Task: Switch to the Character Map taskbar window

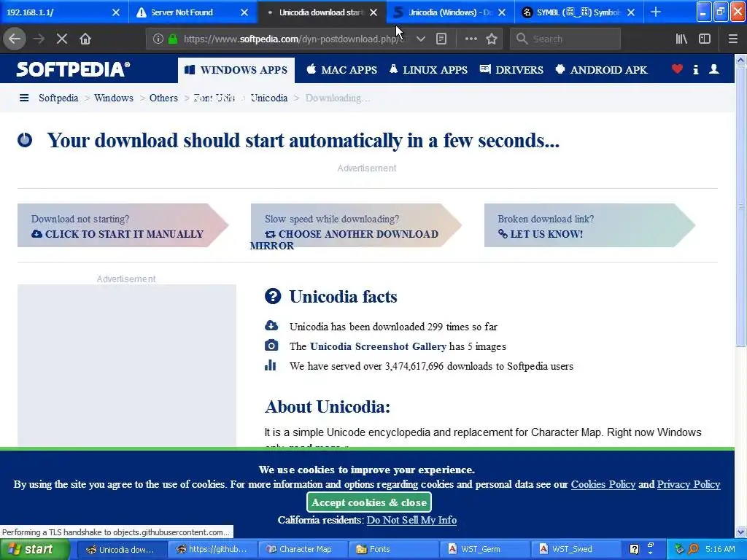Action: pos(305,549)
